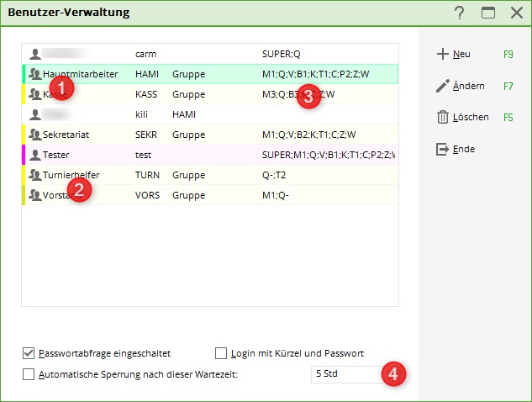
Task: Select the kili user row
Action: tap(210, 114)
